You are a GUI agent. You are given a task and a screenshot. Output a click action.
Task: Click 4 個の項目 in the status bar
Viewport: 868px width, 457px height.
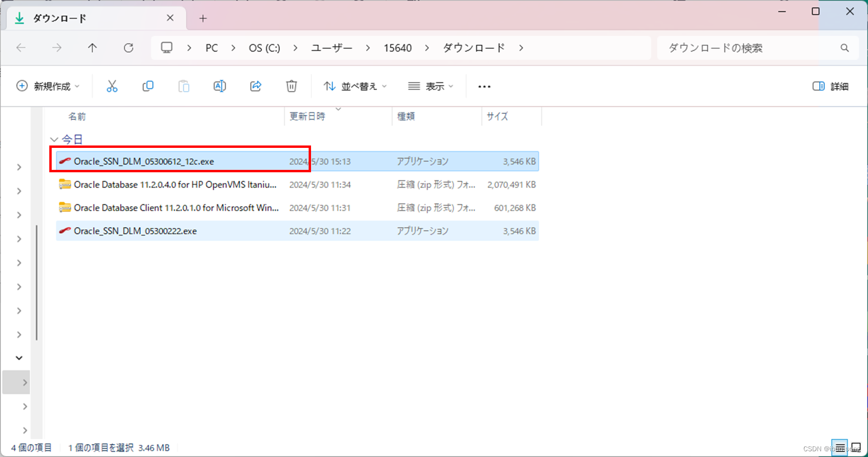pos(31,448)
